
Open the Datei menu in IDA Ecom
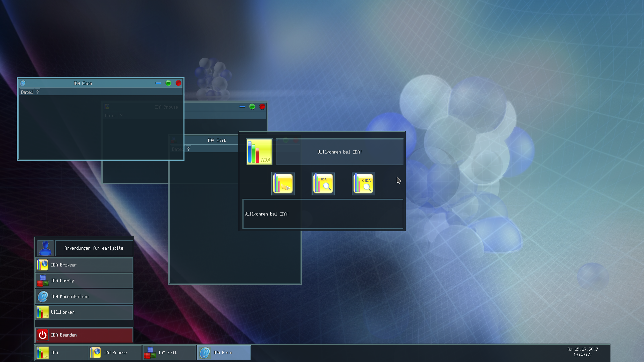(27, 92)
